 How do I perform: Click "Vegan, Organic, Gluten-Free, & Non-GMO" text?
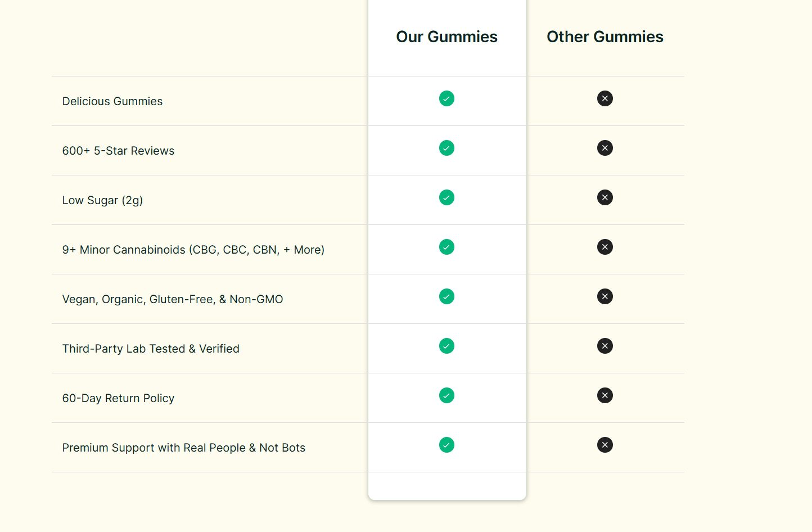(173, 299)
